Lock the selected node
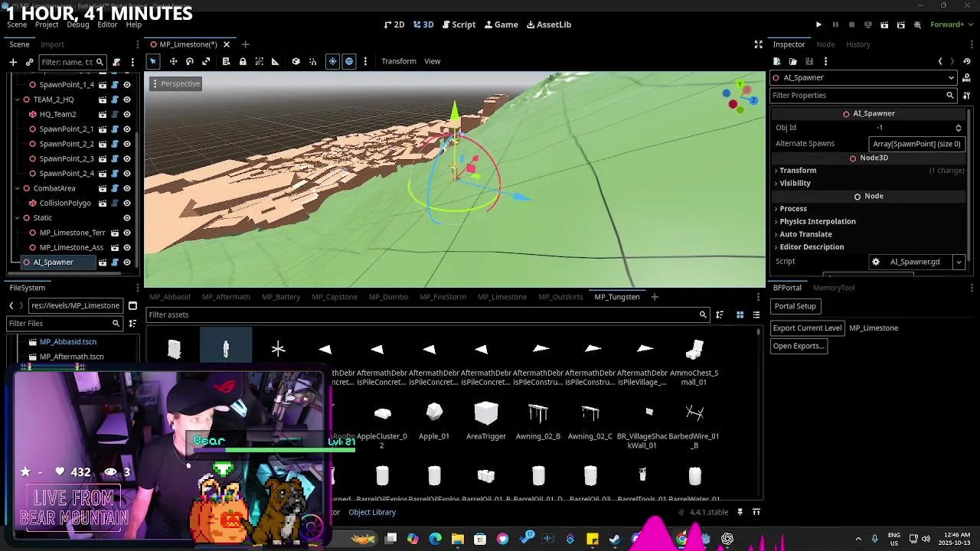The image size is (980, 551). pos(243,61)
